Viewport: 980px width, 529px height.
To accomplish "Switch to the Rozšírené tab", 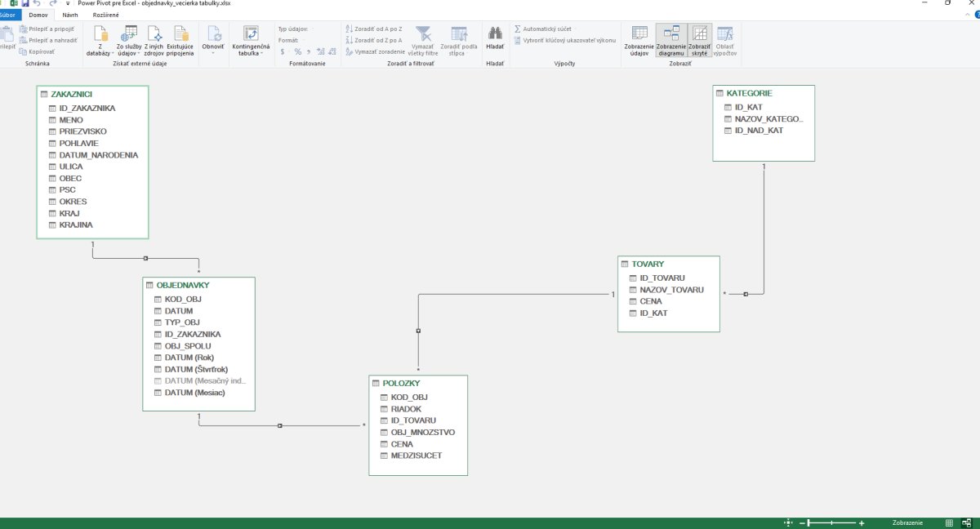I will (x=107, y=15).
